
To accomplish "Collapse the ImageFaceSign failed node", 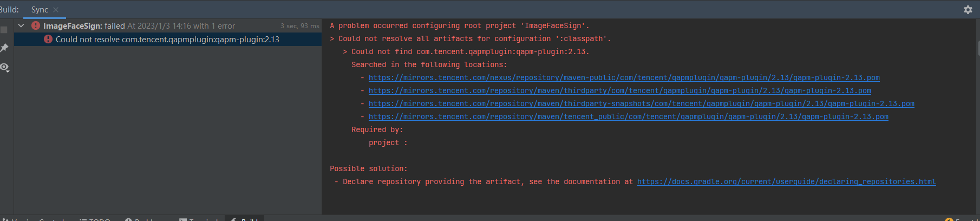I will [21, 25].
